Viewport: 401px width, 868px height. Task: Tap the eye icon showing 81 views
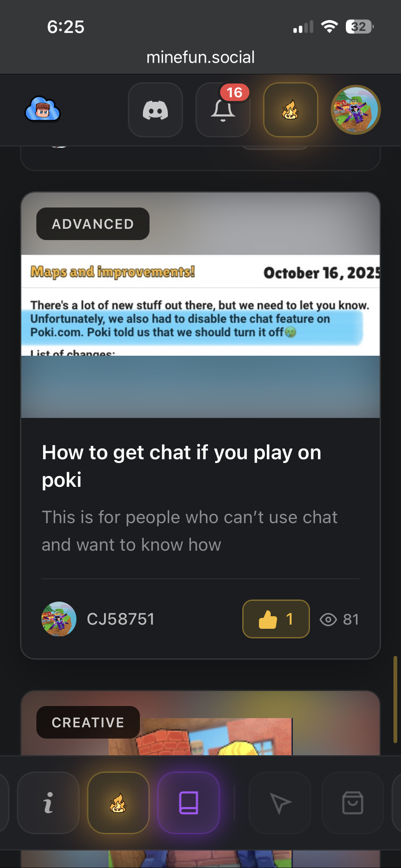click(328, 620)
